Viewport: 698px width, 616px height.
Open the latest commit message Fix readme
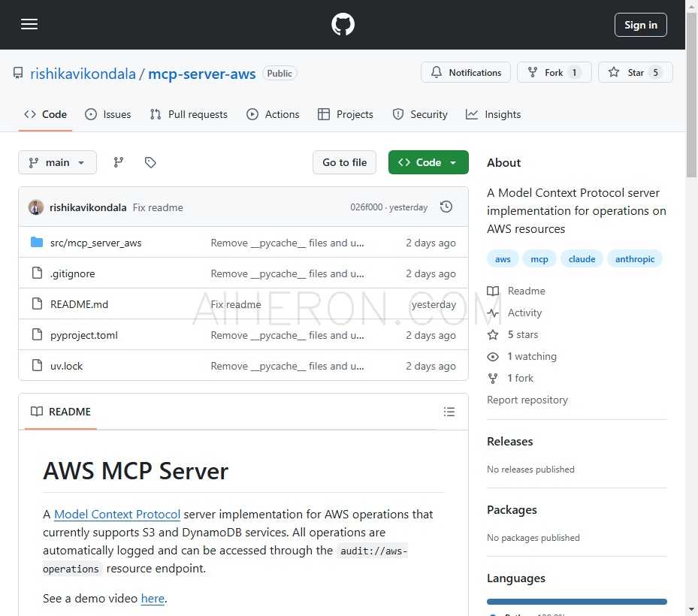pyautogui.click(x=158, y=208)
